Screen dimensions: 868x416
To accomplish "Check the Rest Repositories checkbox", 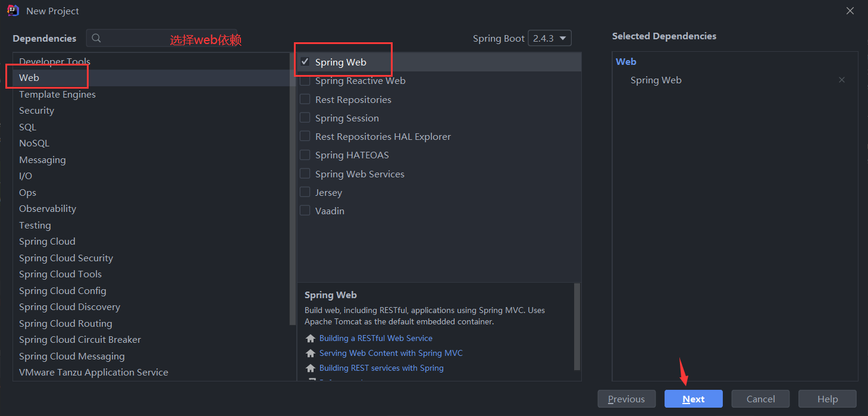I will click(305, 99).
